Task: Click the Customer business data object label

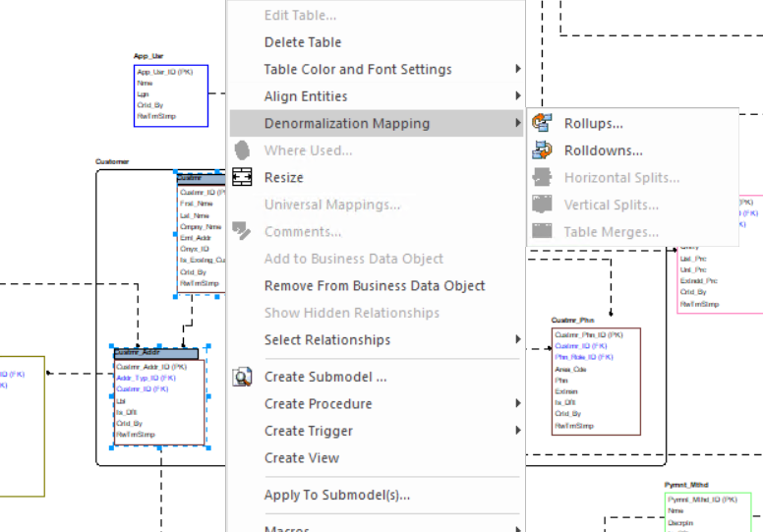Action: 112,161
